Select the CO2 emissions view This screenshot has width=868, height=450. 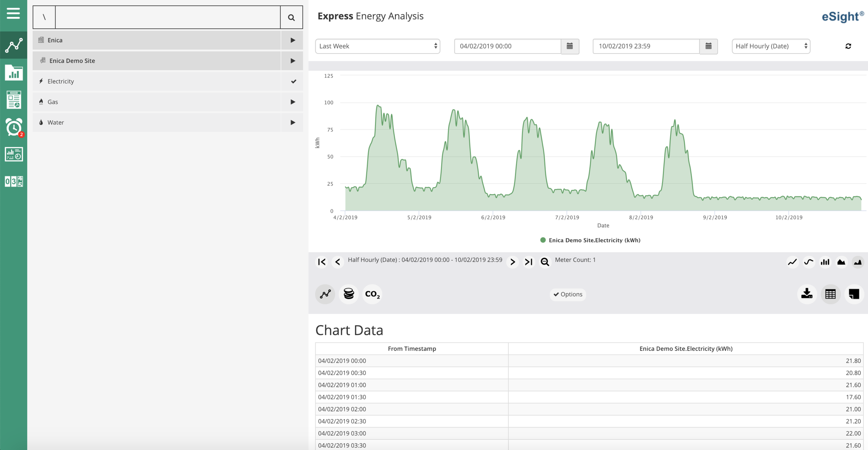pyautogui.click(x=372, y=294)
